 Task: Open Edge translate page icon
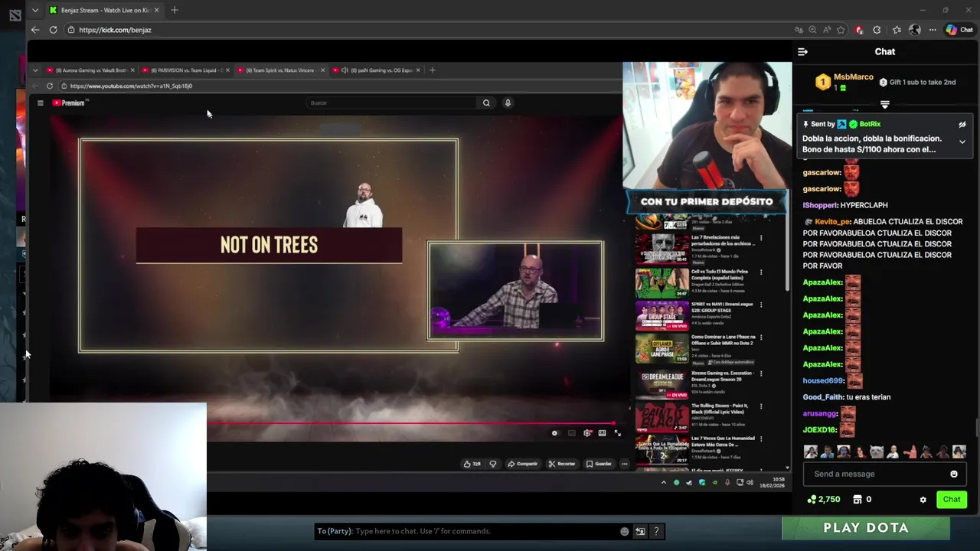click(x=799, y=30)
